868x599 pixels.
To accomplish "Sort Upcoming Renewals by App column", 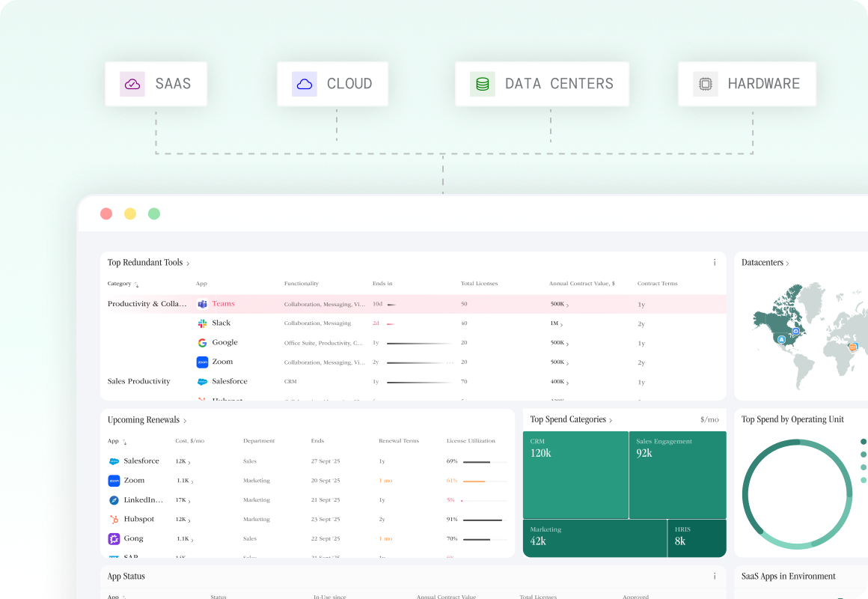I will (124, 443).
